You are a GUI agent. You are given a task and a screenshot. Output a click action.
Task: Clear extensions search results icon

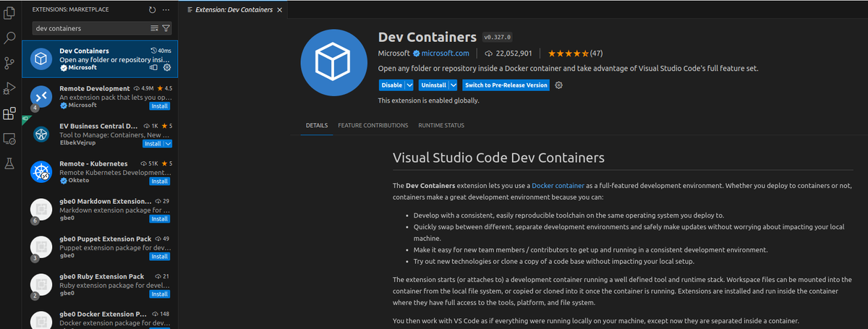tap(154, 28)
